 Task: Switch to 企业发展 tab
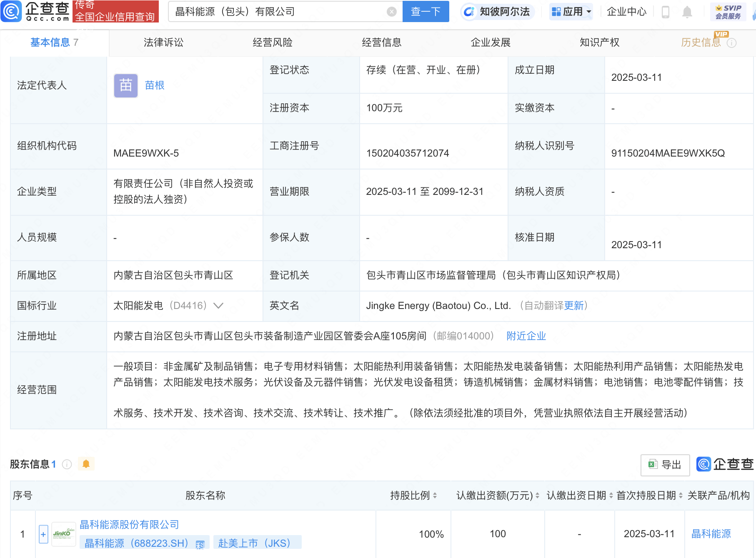pyautogui.click(x=491, y=42)
